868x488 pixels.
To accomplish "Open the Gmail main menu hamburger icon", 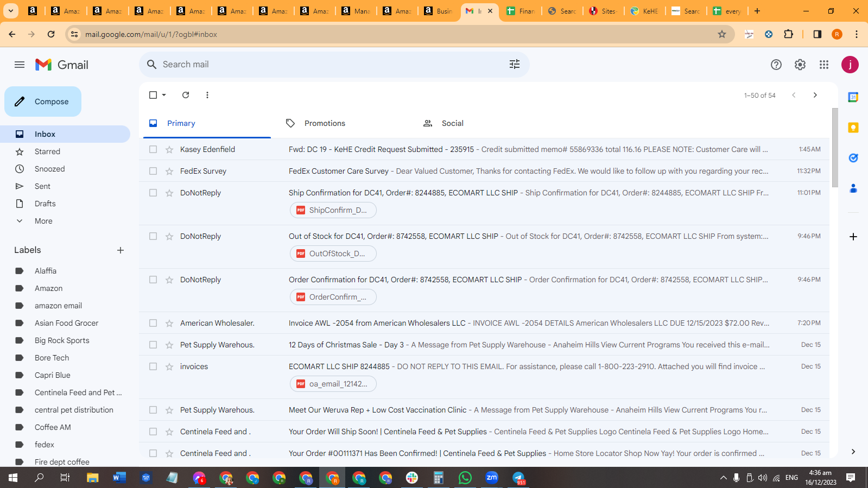I will point(20,65).
